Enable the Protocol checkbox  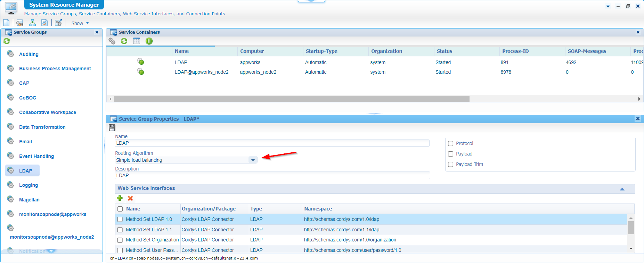(x=451, y=143)
